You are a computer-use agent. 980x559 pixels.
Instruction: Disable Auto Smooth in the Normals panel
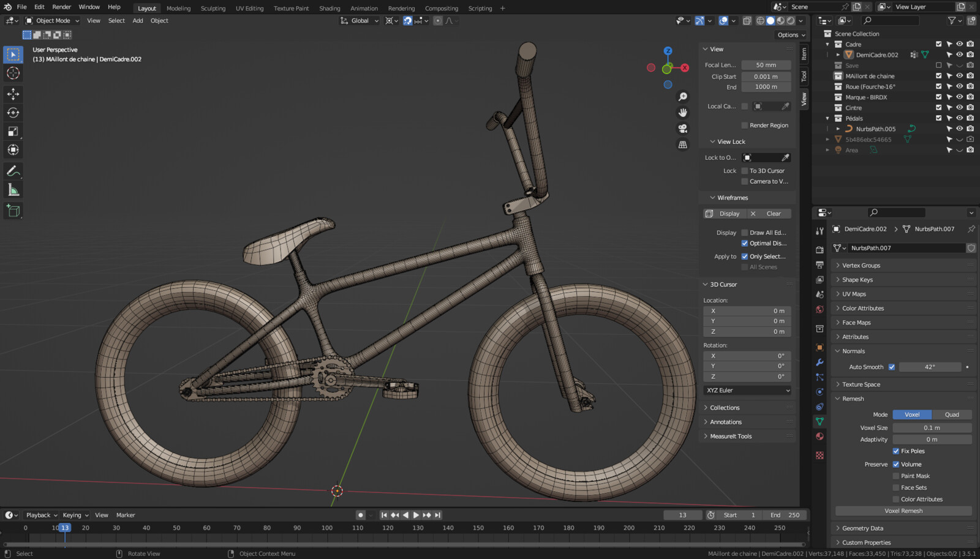click(x=892, y=367)
